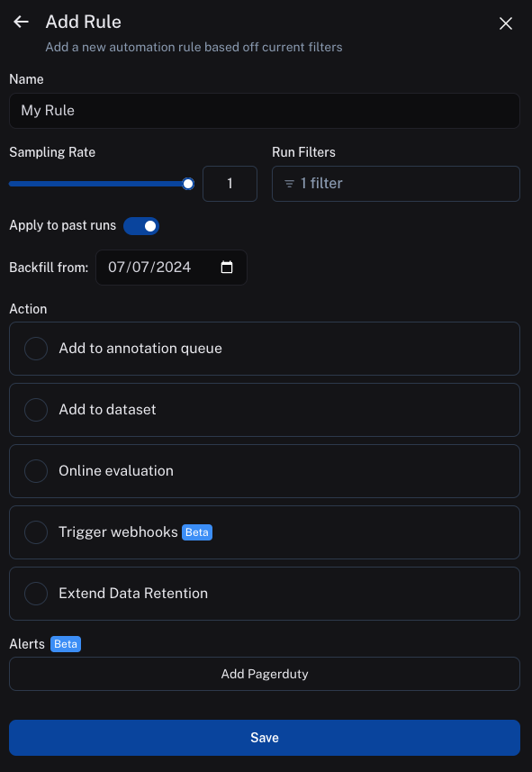Close the Add Rule panel

(505, 23)
